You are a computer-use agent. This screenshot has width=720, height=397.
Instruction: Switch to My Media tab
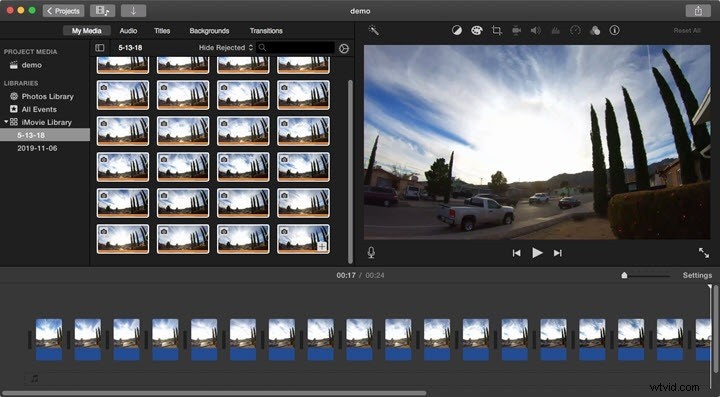(x=86, y=31)
